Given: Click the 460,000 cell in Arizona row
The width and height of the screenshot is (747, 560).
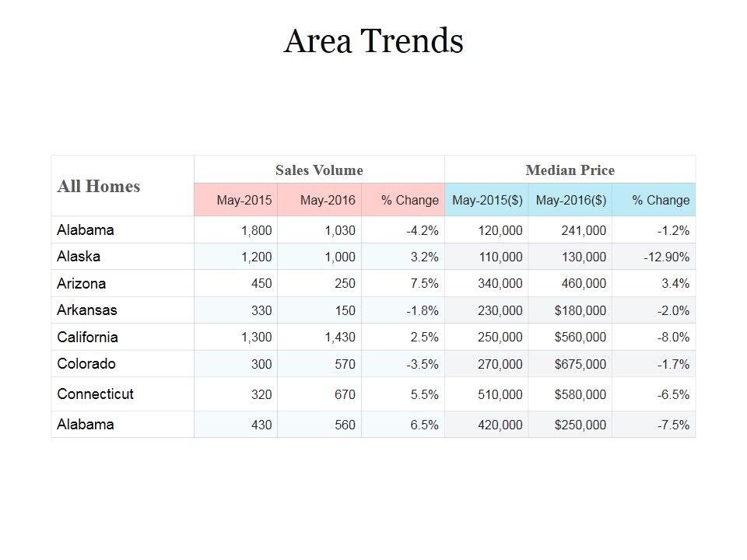Looking at the screenshot, I should (x=570, y=283).
